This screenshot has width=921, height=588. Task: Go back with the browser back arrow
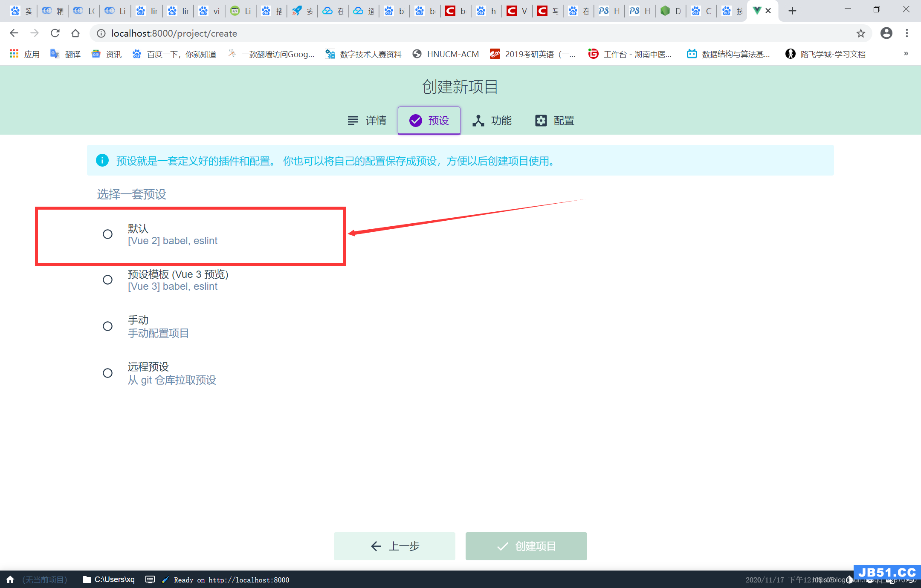[x=14, y=33]
